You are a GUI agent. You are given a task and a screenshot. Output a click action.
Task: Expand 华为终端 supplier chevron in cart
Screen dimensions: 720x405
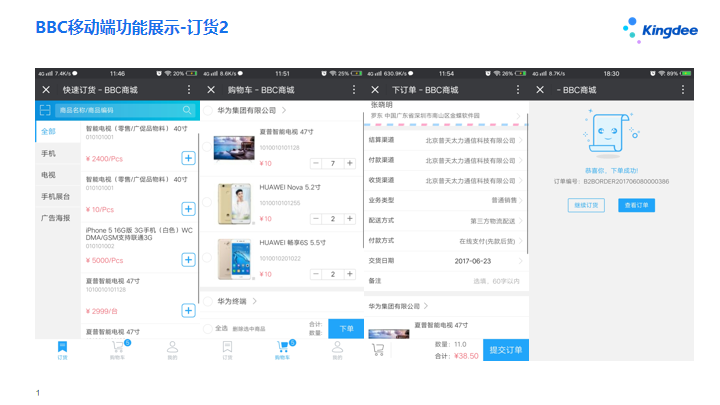(x=255, y=301)
